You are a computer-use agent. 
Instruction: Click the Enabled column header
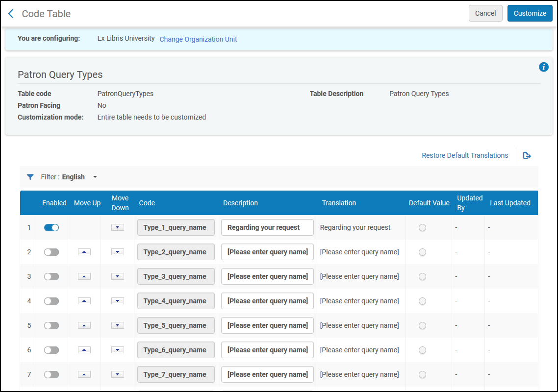click(x=54, y=203)
